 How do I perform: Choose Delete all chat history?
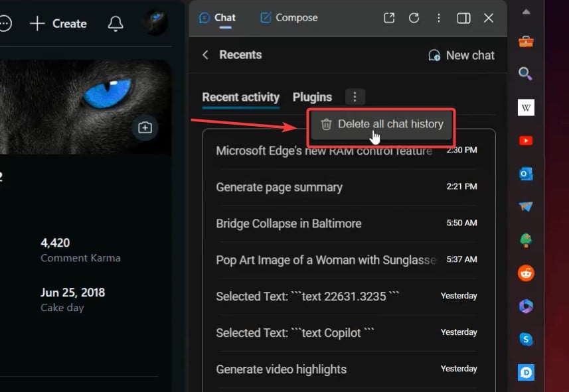pyautogui.click(x=381, y=125)
